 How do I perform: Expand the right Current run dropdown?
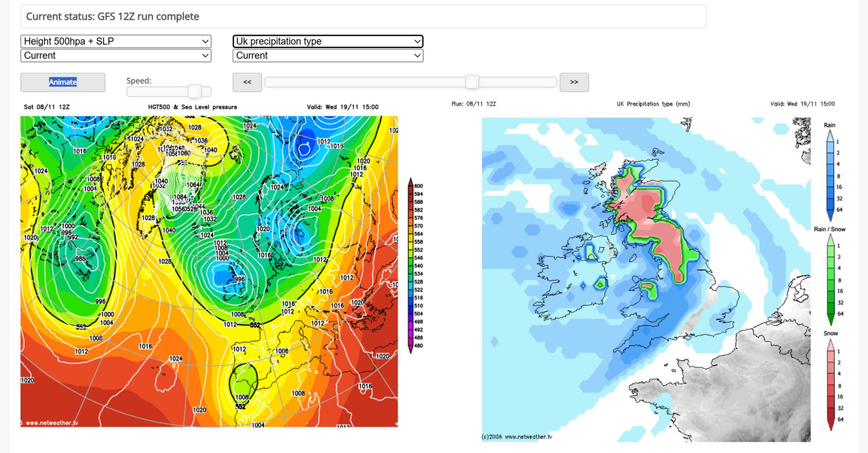point(328,56)
